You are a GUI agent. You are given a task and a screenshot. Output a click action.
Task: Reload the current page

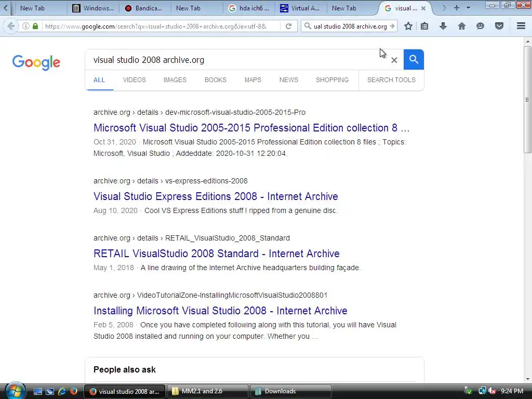(288, 26)
